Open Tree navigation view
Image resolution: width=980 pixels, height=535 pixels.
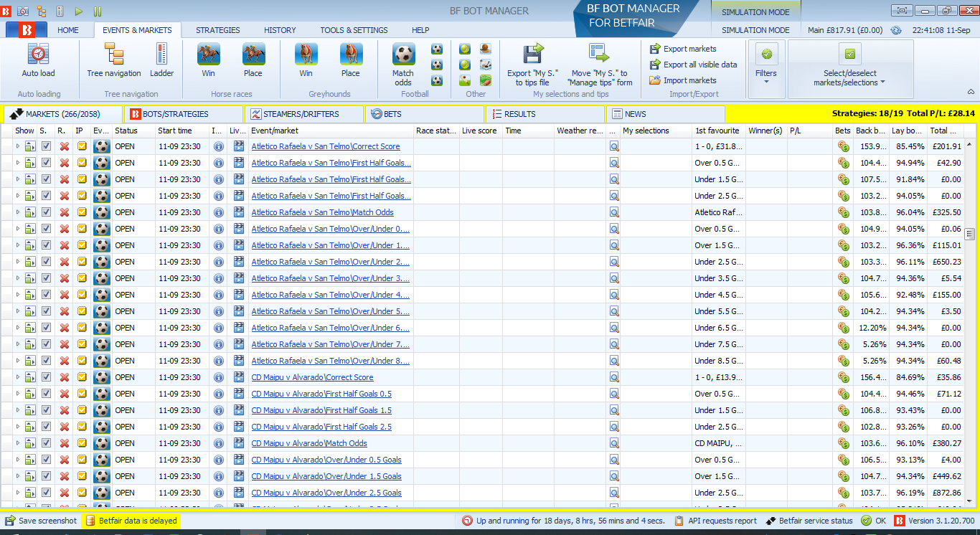pos(114,60)
